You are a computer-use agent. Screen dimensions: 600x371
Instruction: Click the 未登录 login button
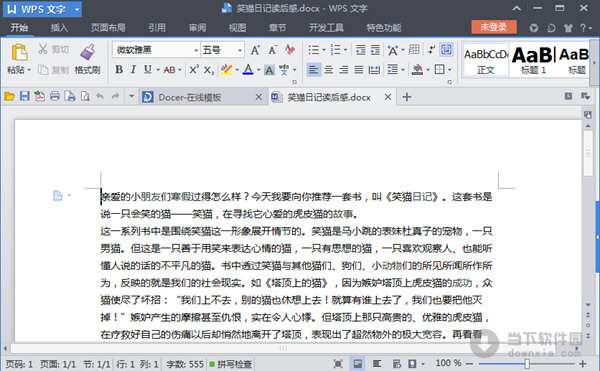(494, 27)
